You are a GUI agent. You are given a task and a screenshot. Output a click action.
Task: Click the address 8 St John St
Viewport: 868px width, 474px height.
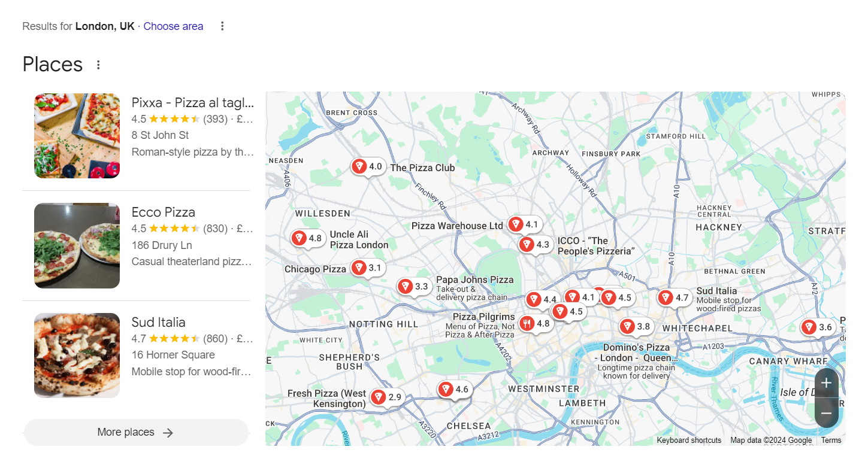(161, 135)
